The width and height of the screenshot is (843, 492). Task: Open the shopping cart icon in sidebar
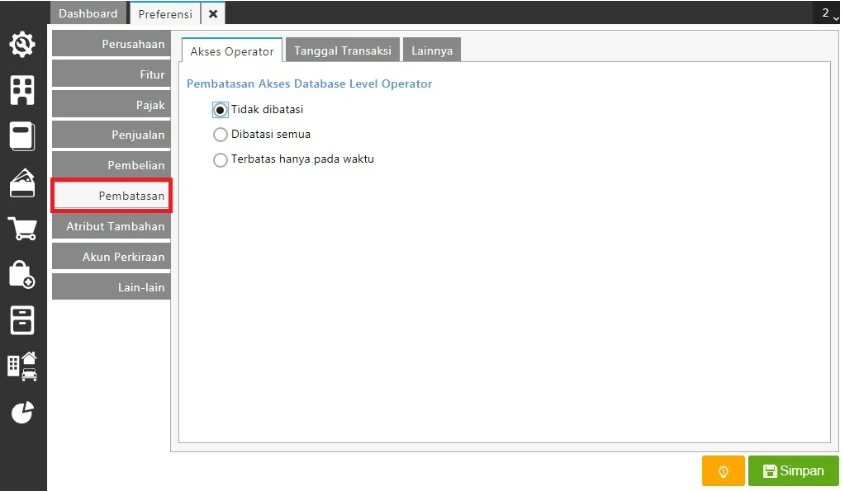click(x=22, y=228)
